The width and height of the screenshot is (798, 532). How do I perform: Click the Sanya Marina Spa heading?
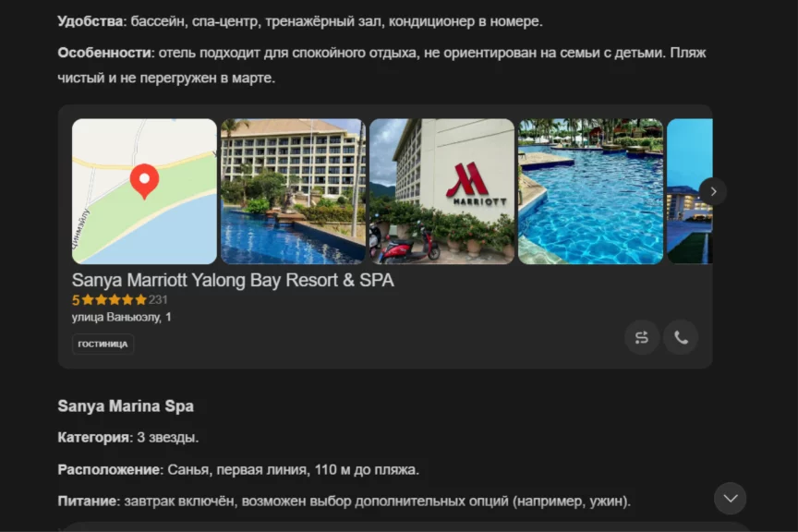click(126, 406)
